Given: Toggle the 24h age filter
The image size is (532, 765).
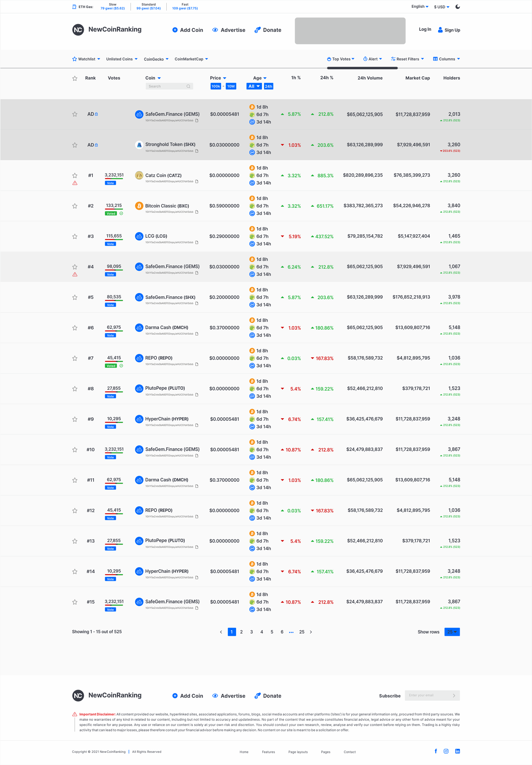Looking at the screenshot, I should tap(268, 86).
